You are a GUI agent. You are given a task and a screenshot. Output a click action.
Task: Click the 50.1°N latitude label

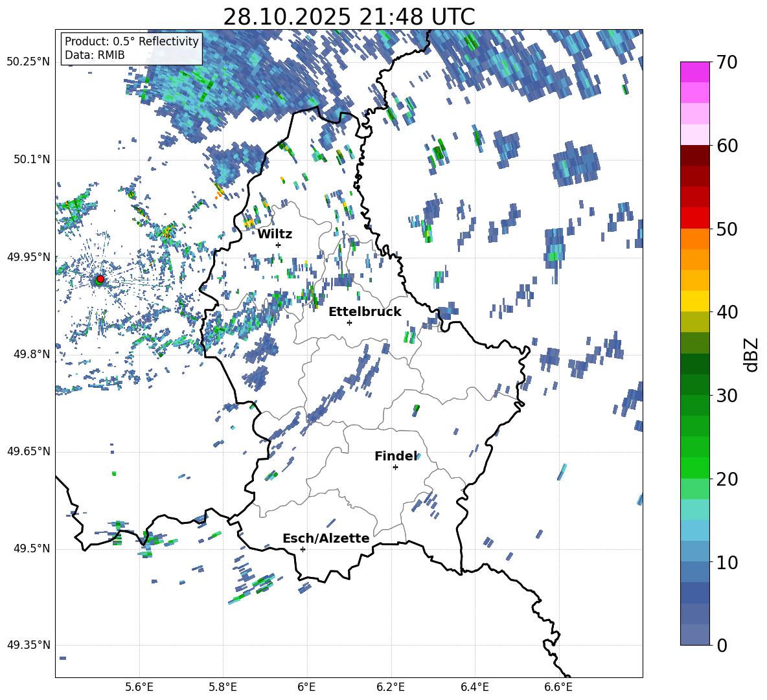coord(31,160)
